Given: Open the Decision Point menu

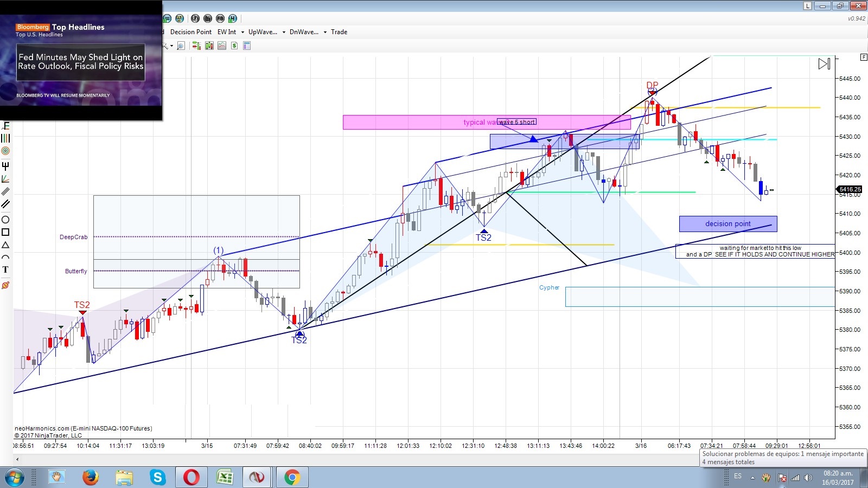Looking at the screenshot, I should (x=191, y=32).
